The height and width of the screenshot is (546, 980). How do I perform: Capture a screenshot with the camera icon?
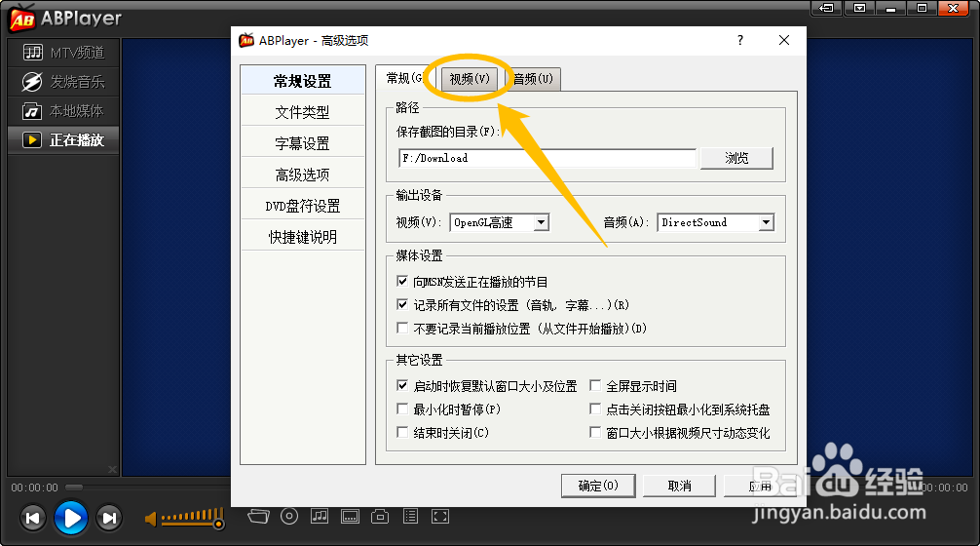(380, 516)
